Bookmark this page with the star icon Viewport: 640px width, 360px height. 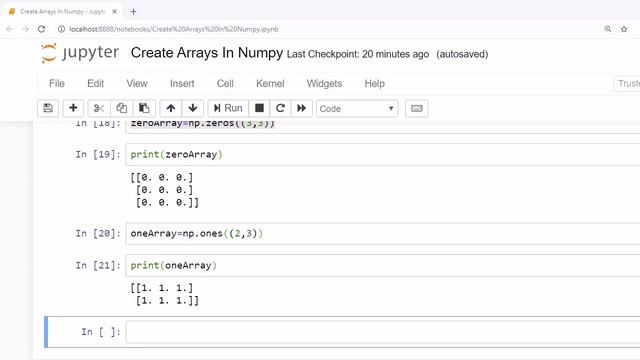624,29
